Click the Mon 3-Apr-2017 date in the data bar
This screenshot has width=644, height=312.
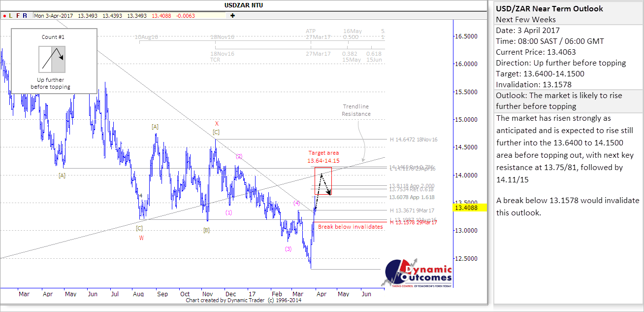coord(54,16)
